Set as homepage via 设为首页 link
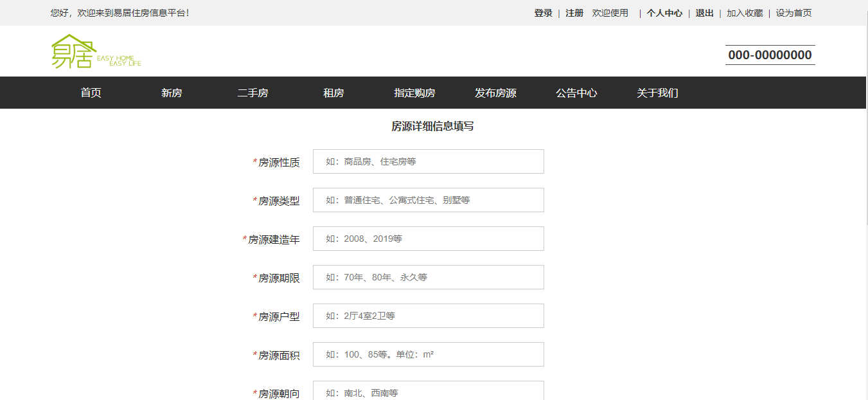 (793, 12)
